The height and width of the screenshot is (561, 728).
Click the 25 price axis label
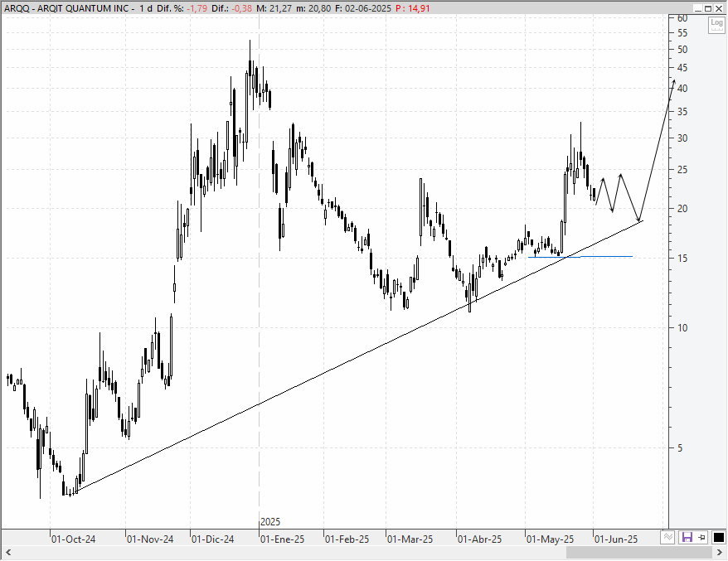tap(682, 170)
